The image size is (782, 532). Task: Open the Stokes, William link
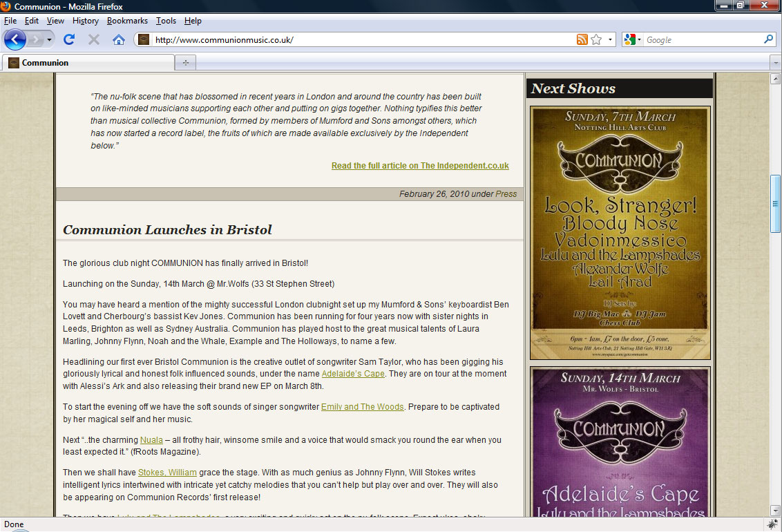(x=167, y=472)
